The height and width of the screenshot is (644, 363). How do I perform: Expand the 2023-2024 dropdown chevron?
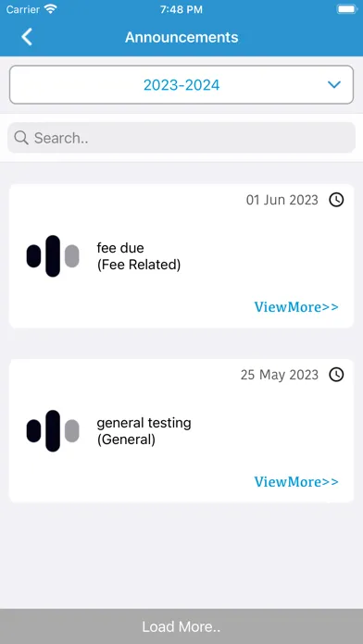point(334,84)
